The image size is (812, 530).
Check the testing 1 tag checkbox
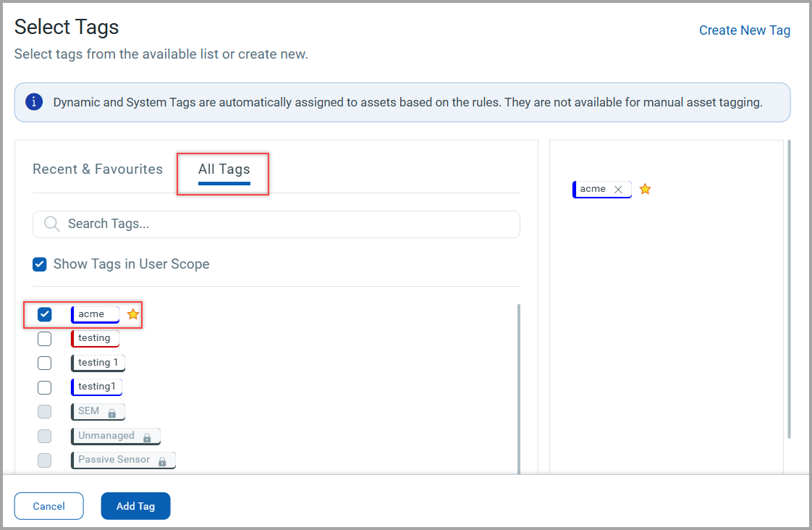point(45,363)
